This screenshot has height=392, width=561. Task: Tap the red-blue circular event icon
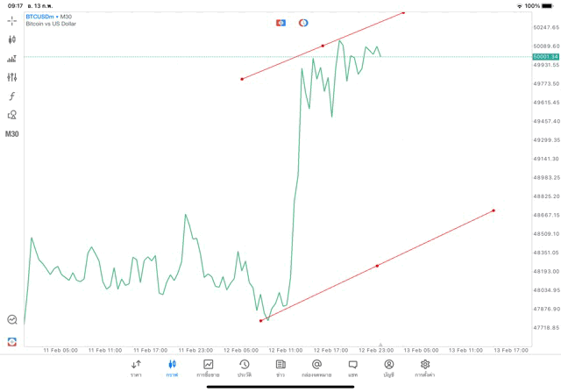pyautogui.click(x=303, y=23)
